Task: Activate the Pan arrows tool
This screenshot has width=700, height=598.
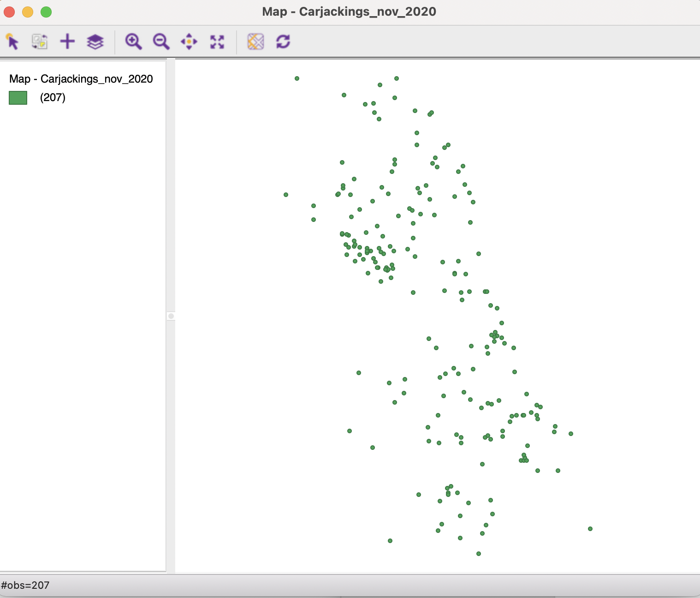Action: pos(189,42)
